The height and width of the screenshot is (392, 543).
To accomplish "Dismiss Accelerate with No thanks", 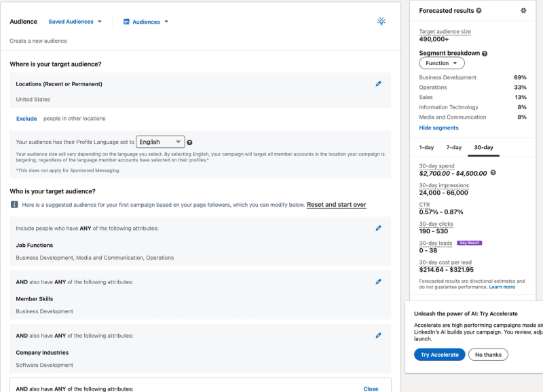I will tap(488, 355).
